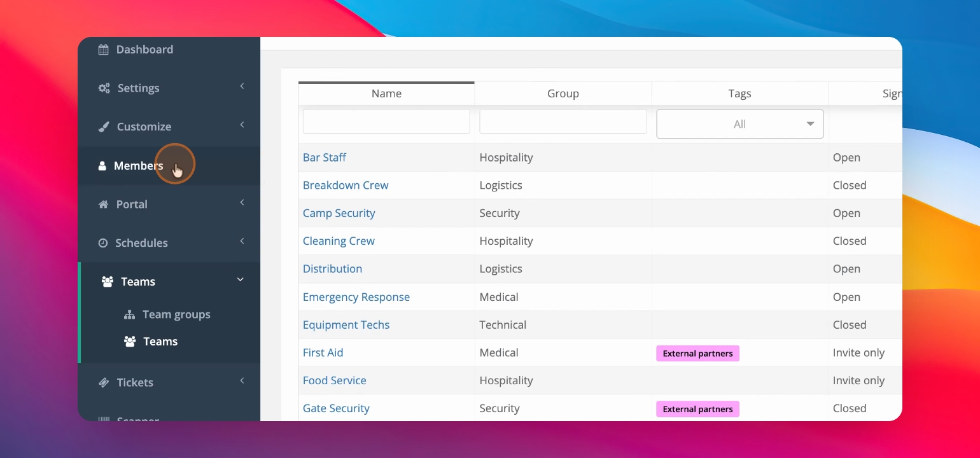This screenshot has width=980, height=458.
Task: Expand the Tickets menu chevron
Action: point(242,381)
